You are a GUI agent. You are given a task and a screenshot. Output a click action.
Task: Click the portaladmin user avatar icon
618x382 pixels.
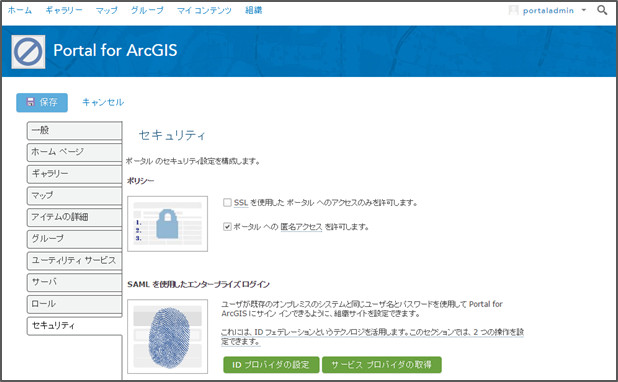click(513, 10)
